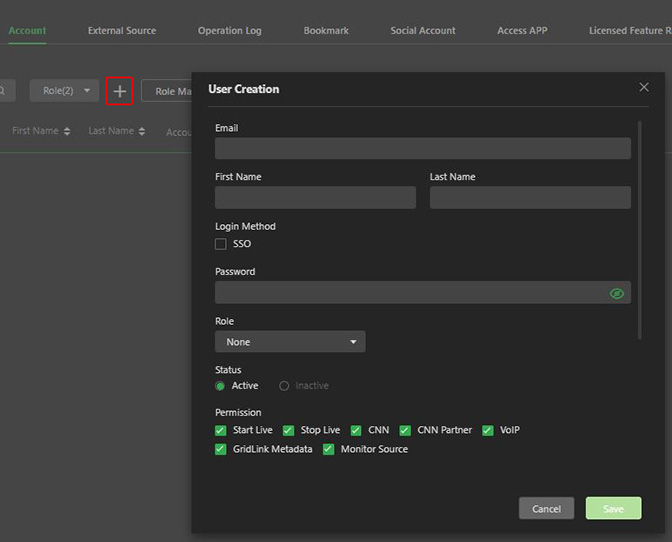Uncheck the Monitor Source permission
Image resolution: width=672 pixels, height=542 pixels.
(x=328, y=449)
